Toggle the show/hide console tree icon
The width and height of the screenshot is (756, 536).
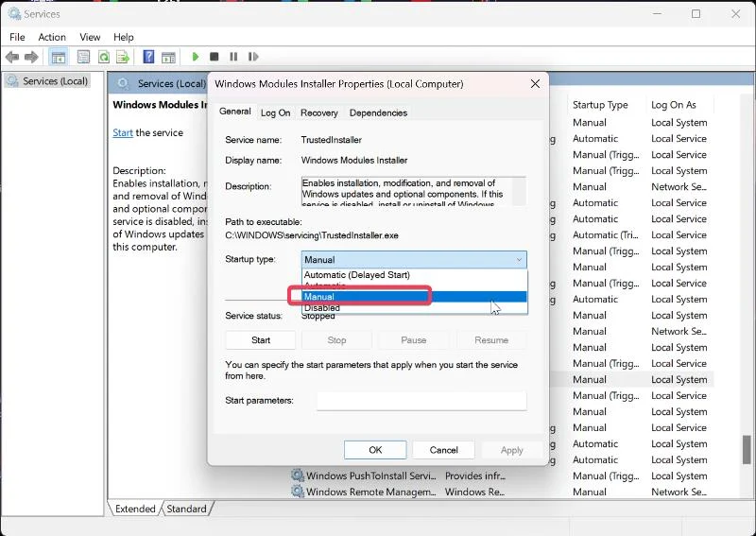(59, 57)
